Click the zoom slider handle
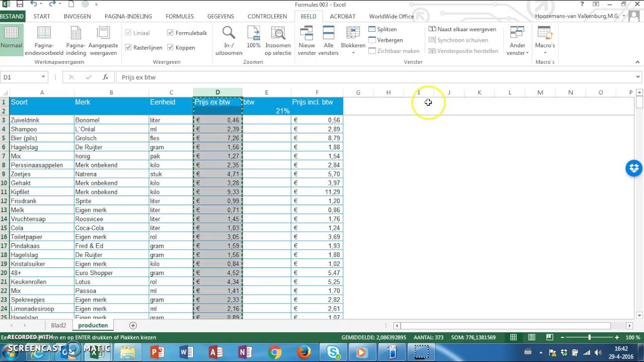Viewport: 644px width, 362px height. tap(589, 337)
